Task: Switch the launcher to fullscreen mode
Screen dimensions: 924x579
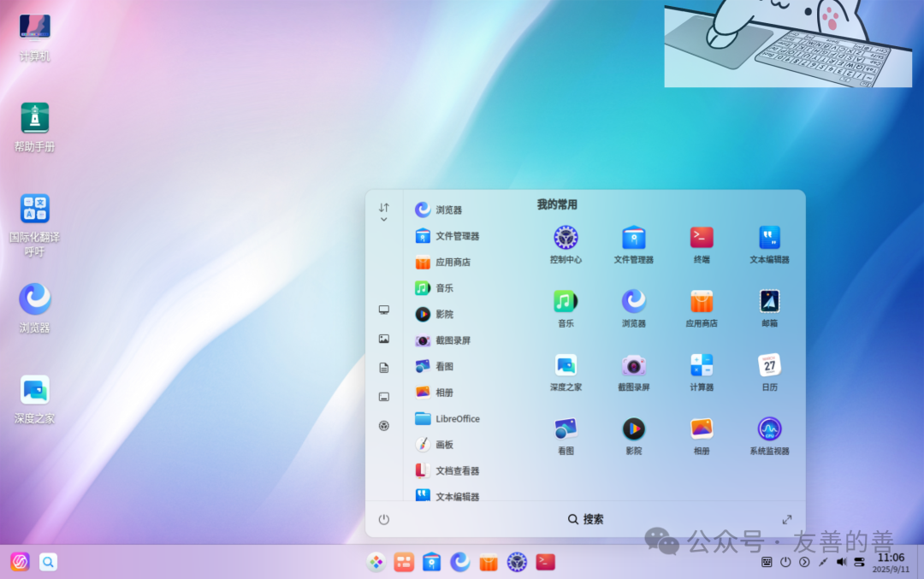Action: click(x=787, y=519)
